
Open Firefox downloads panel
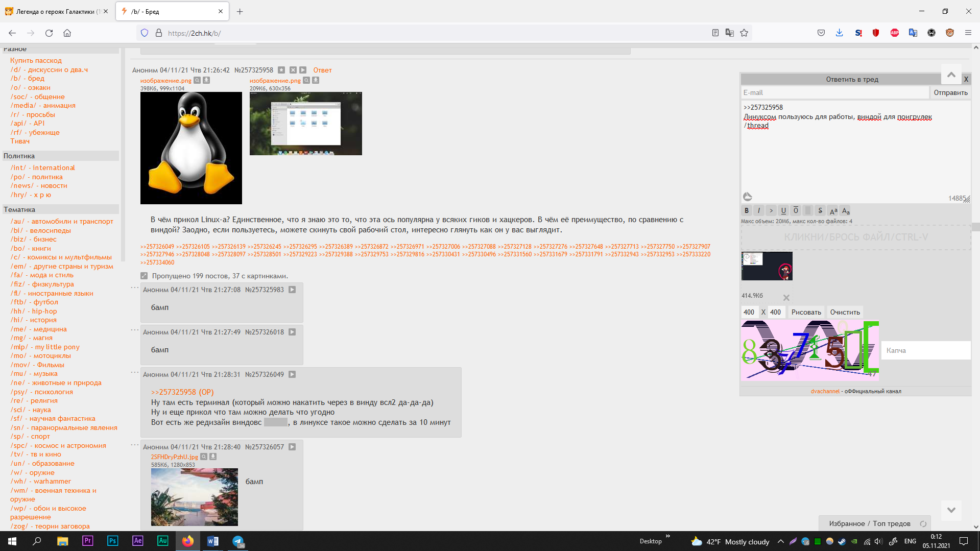(839, 33)
